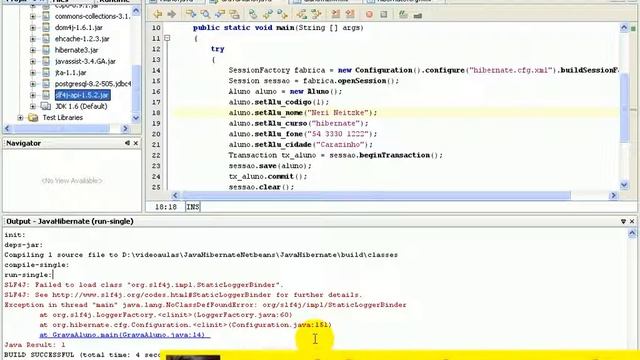Click the editor vertical scroll-down arrow
The height and width of the screenshot is (360, 640).
click(624, 185)
